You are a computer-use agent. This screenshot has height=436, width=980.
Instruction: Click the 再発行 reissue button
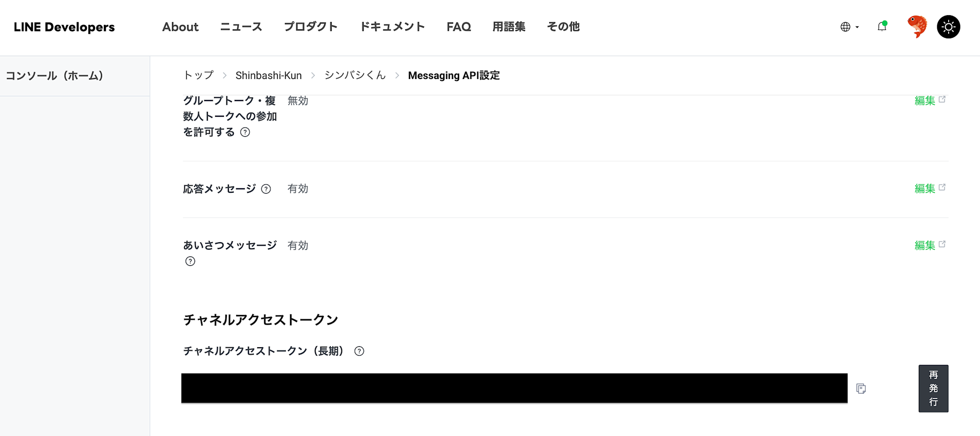(933, 388)
